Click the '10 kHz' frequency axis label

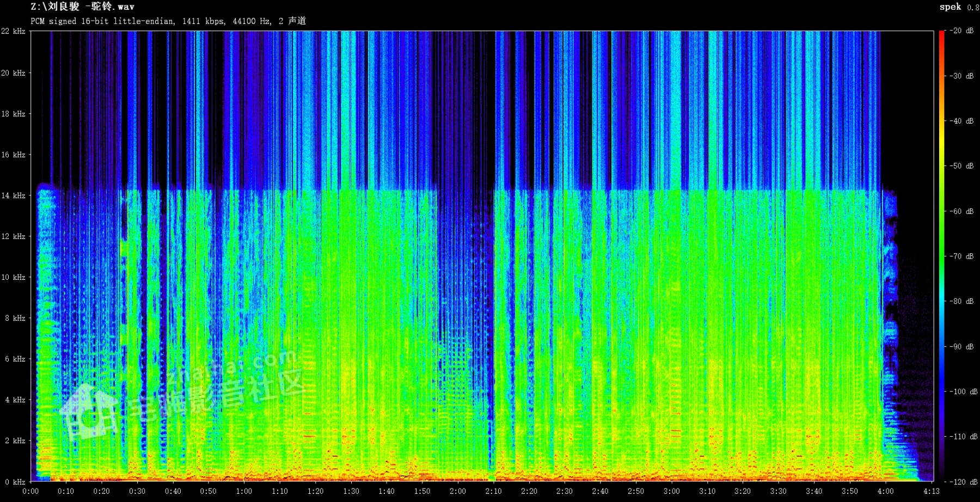click(x=13, y=277)
